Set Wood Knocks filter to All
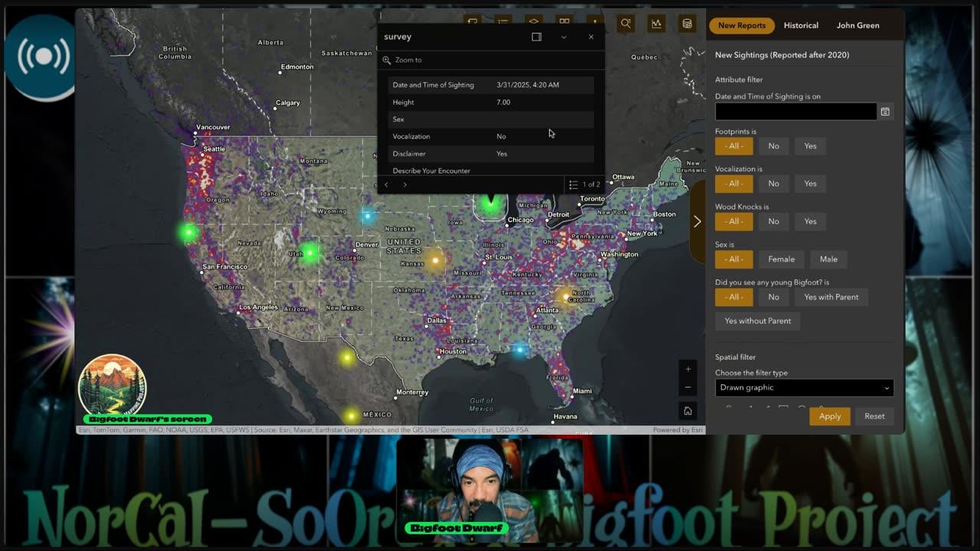980x551 pixels. pyautogui.click(x=734, y=221)
